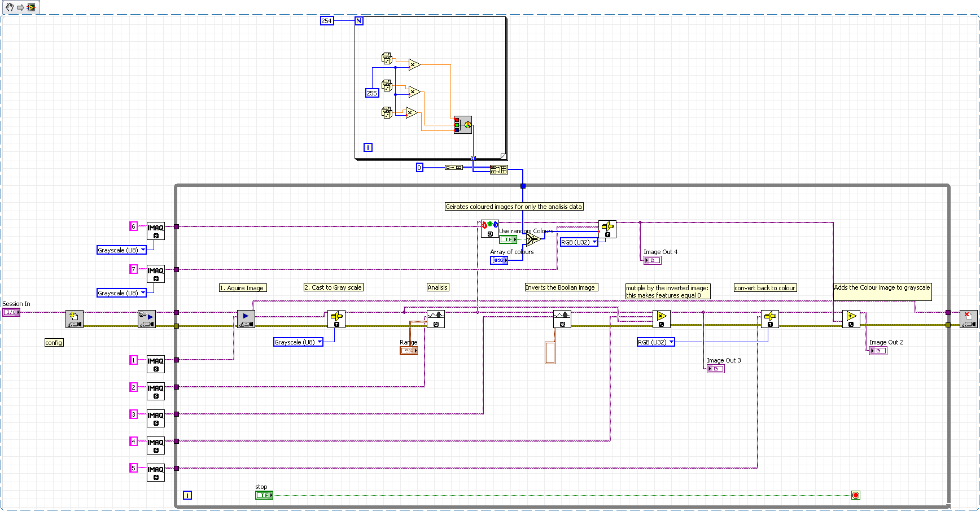Click the Image Out 3 indicator terminal
Image resolution: width=980 pixels, height=511 pixels.
[715, 369]
